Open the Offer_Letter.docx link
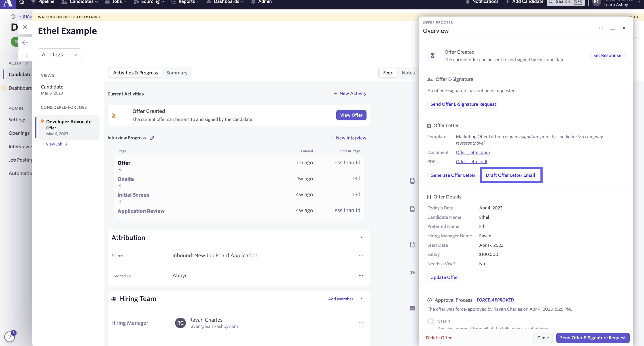The image size is (644, 346). coord(473,152)
